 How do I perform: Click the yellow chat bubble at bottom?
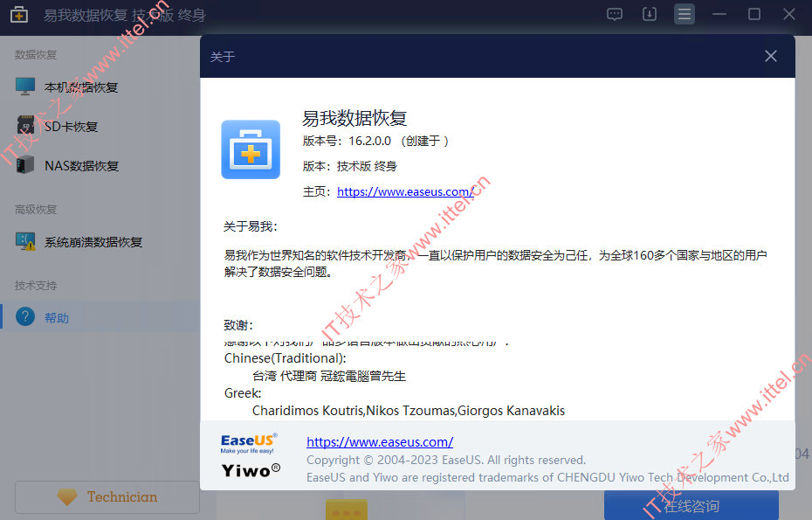(x=347, y=510)
